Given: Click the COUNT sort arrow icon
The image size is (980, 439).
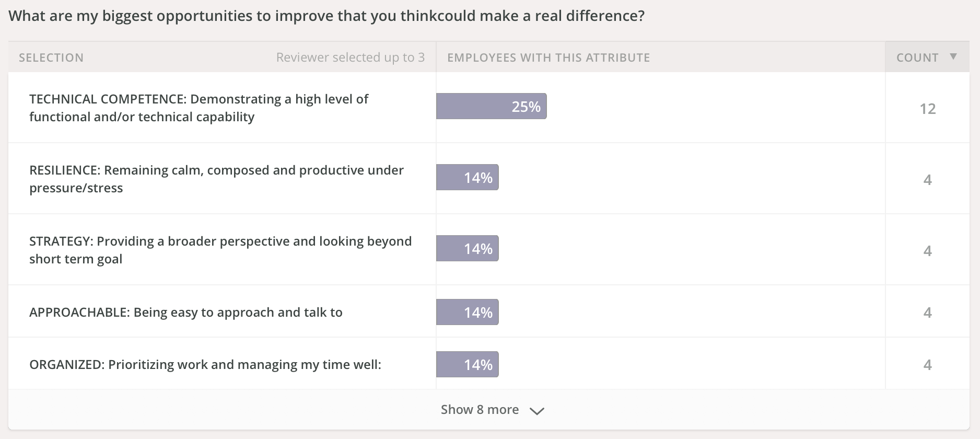Looking at the screenshot, I should click(x=953, y=56).
